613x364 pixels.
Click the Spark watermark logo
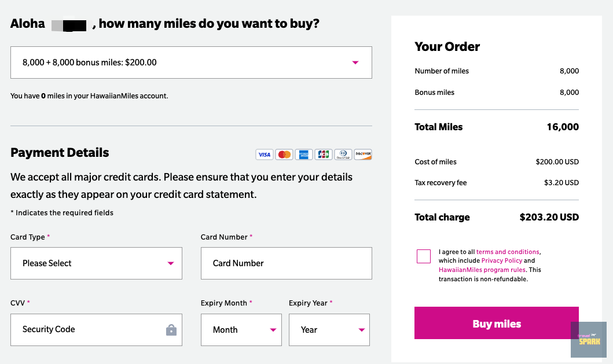point(589,340)
